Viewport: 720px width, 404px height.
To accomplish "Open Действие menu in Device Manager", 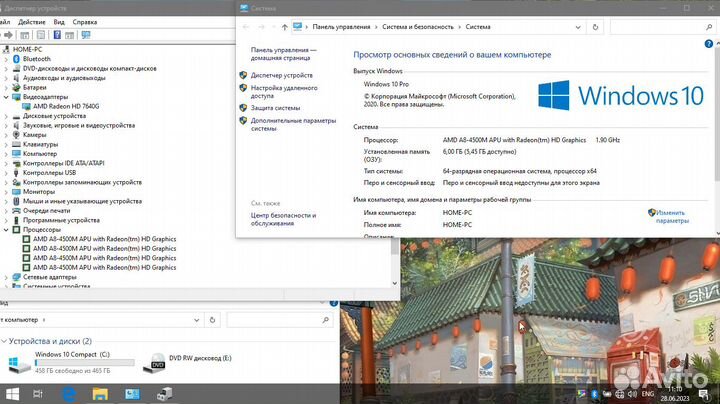I will (32, 22).
